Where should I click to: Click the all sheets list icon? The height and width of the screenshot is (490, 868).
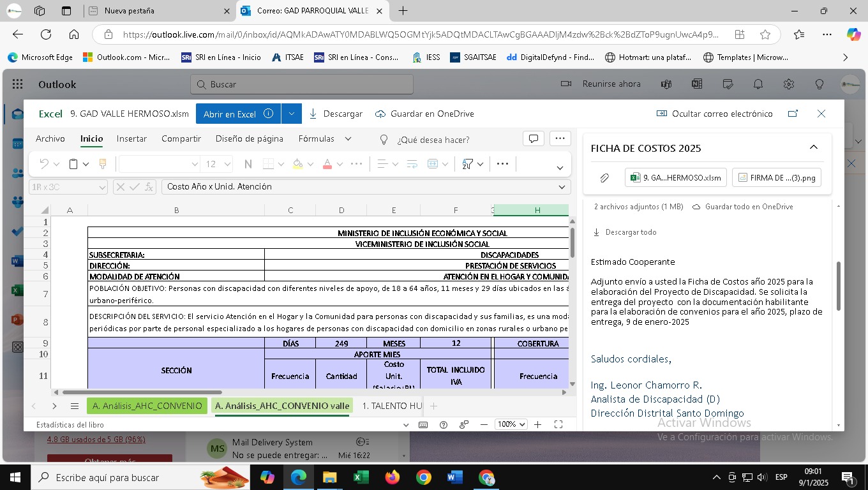(x=75, y=406)
